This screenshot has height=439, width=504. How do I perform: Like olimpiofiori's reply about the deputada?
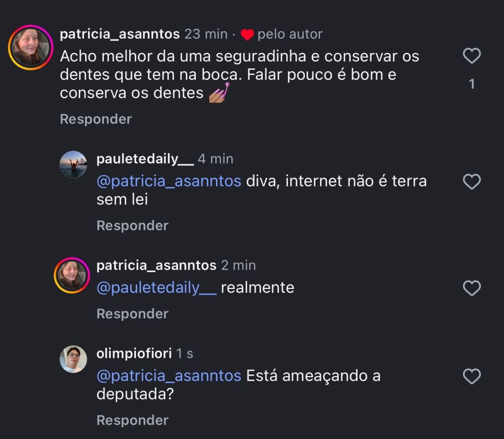tap(472, 377)
